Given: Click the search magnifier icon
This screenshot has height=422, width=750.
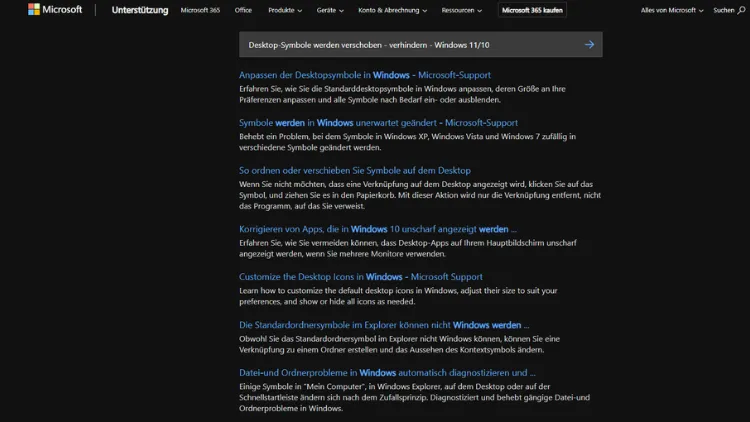Looking at the screenshot, I should click(741, 10).
